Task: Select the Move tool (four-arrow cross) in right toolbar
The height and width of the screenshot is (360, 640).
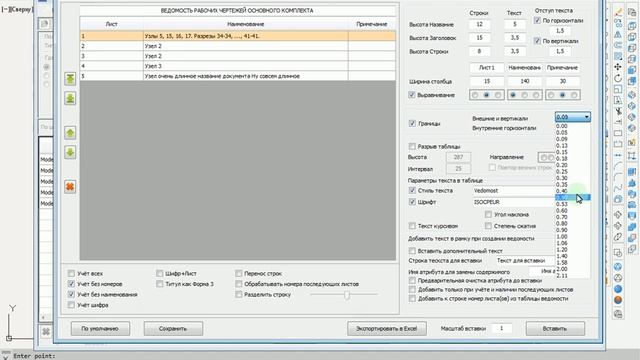Action: (618, 67)
